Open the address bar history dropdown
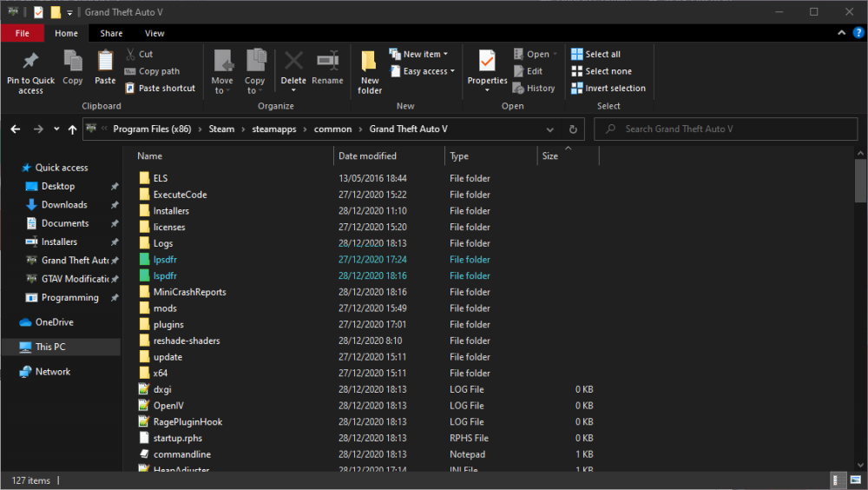868x490 pixels. tap(550, 129)
